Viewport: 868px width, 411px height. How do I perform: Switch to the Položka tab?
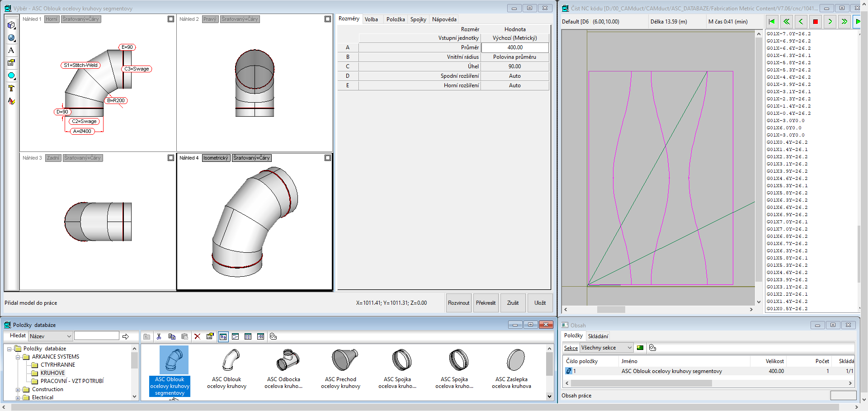(x=396, y=19)
